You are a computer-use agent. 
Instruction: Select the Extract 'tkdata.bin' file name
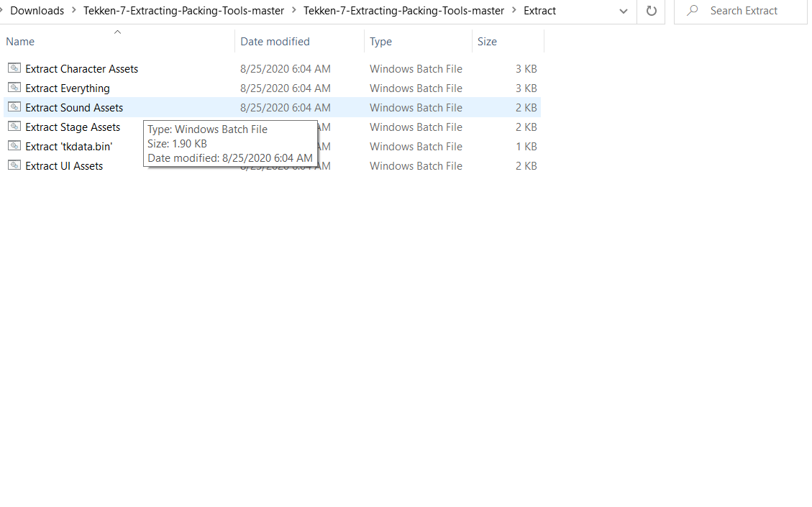(68, 147)
